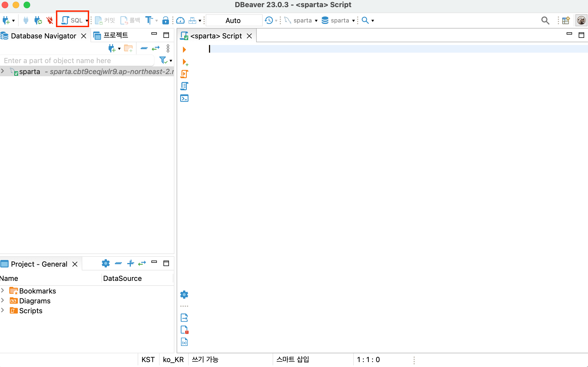
Task: Click the DBeaver perspective beaver icon
Action: coord(581,20)
